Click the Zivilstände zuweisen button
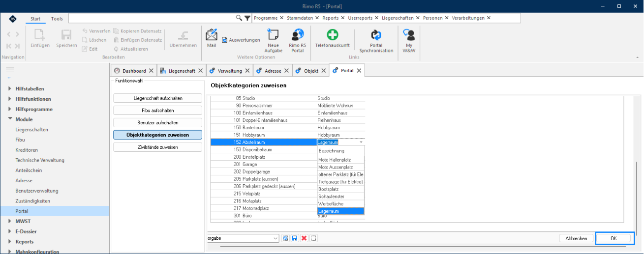Image resolution: width=644 pixels, height=254 pixels. [x=157, y=147]
